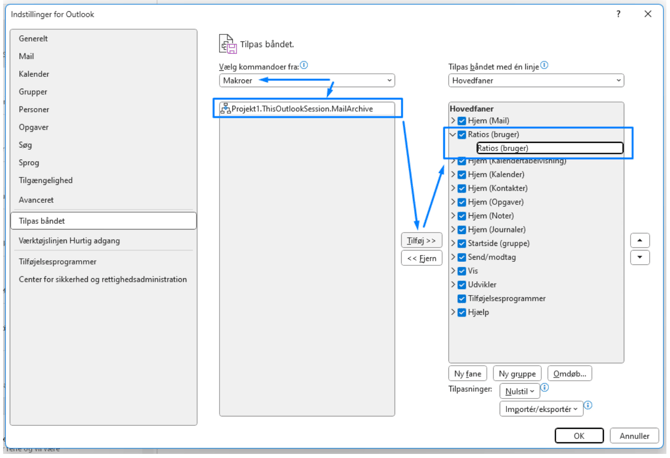This screenshot has height=458, width=670.
Task: Click the Ny gruppe button
Action: (517, 374)
